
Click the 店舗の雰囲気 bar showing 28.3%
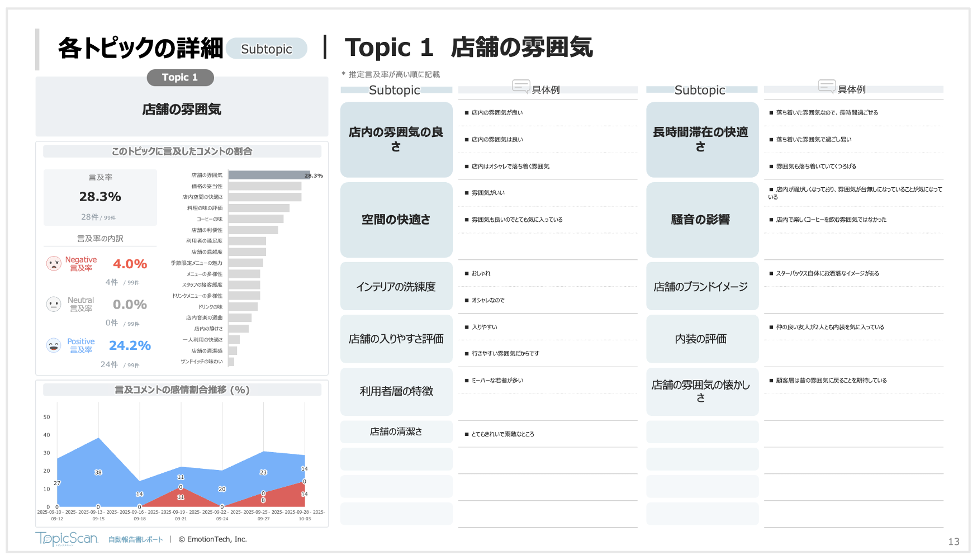pyautogui.click(x=268, y=175)
